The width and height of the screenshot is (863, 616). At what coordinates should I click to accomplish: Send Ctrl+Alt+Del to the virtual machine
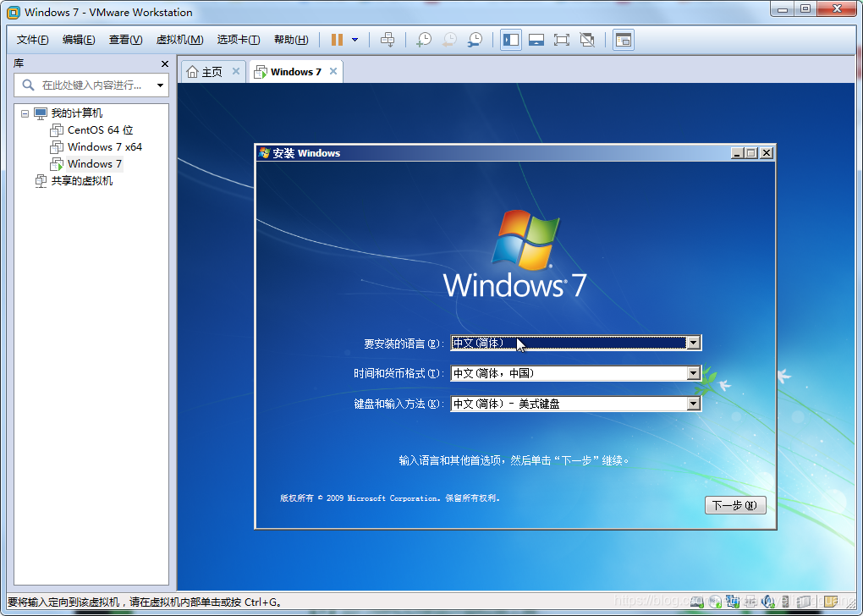pyautogui.click(x=388, y=40)
